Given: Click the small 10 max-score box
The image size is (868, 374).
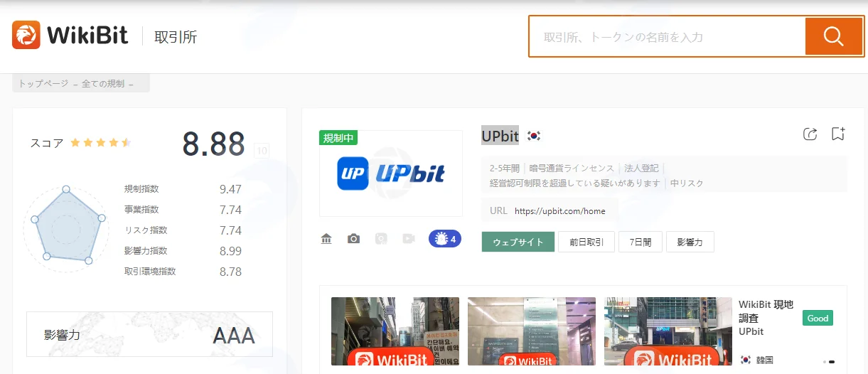Looking at the screenshot, I should [262, 151].
